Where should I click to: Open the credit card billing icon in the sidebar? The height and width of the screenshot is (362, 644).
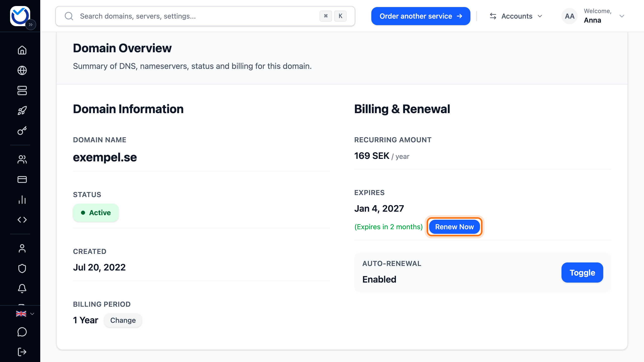pyautogui.click(x=22, y=179)
